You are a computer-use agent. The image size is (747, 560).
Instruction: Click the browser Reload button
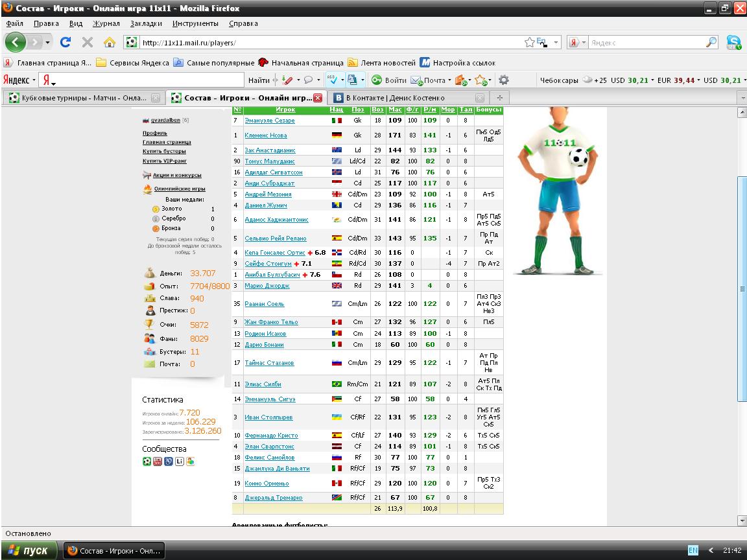(x=65, y=43)
